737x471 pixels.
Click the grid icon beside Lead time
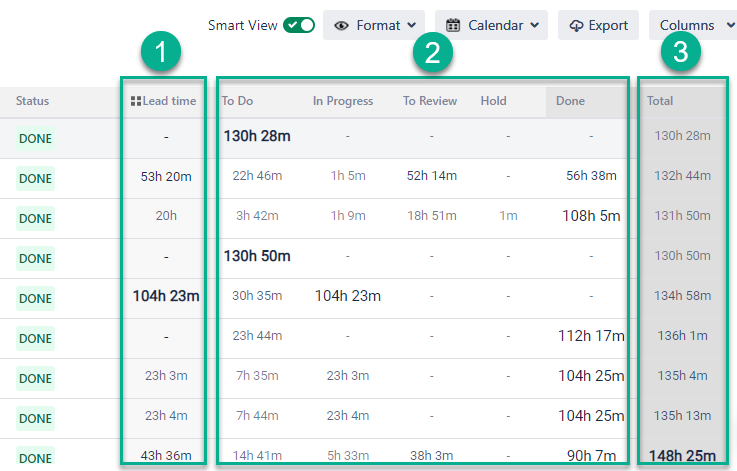coord(136,101)
